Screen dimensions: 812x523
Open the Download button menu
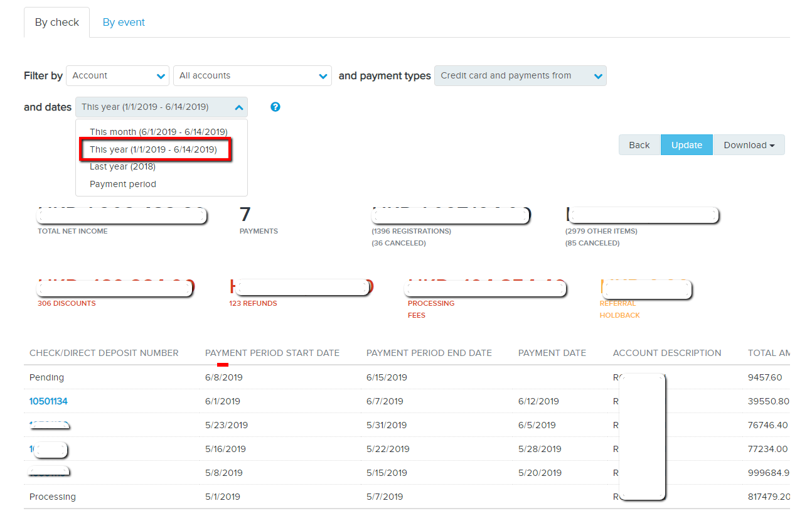(749, 145)
